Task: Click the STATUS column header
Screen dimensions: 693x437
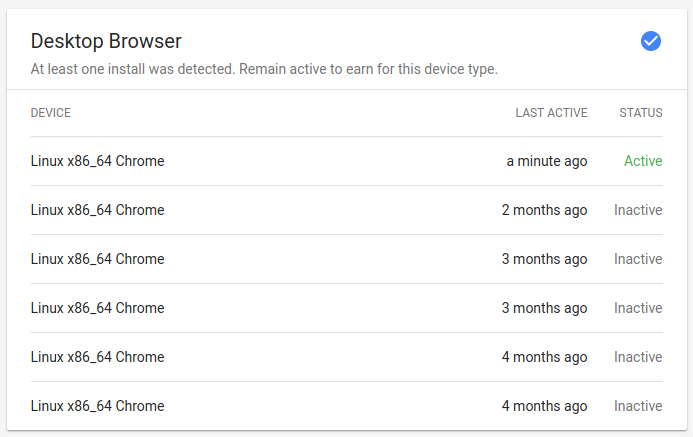Action: (x=641, y=113)
